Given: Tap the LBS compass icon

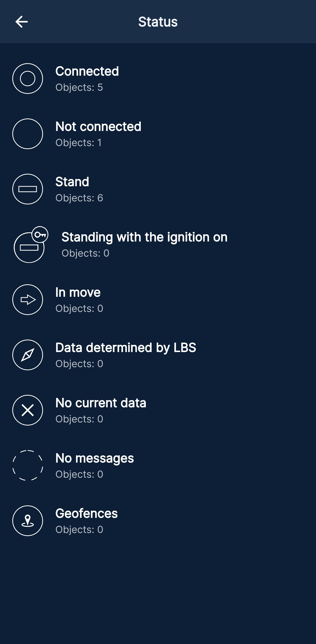Looking at the screenshot, I should pos(27,355).
